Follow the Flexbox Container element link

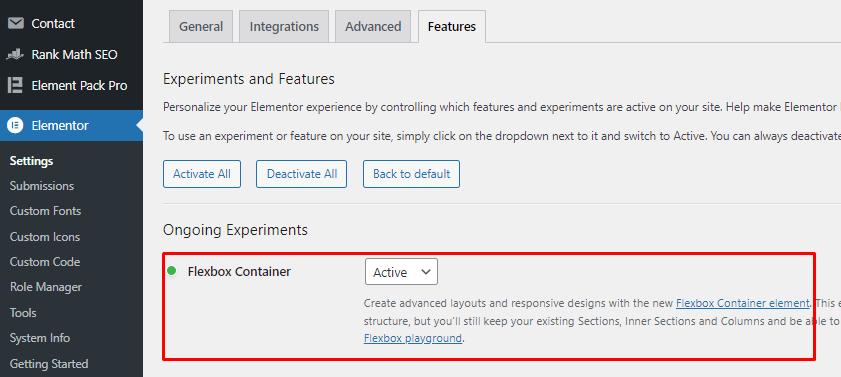742,303
